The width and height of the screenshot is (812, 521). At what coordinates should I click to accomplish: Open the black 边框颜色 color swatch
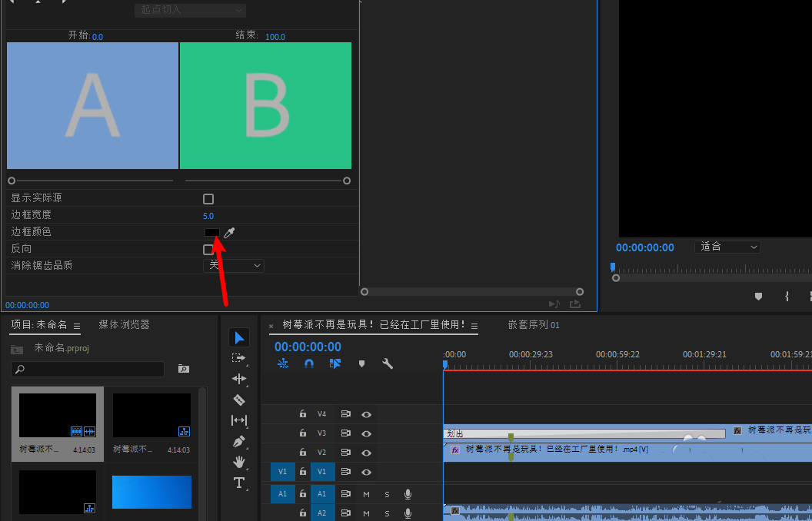coord(211,232)
